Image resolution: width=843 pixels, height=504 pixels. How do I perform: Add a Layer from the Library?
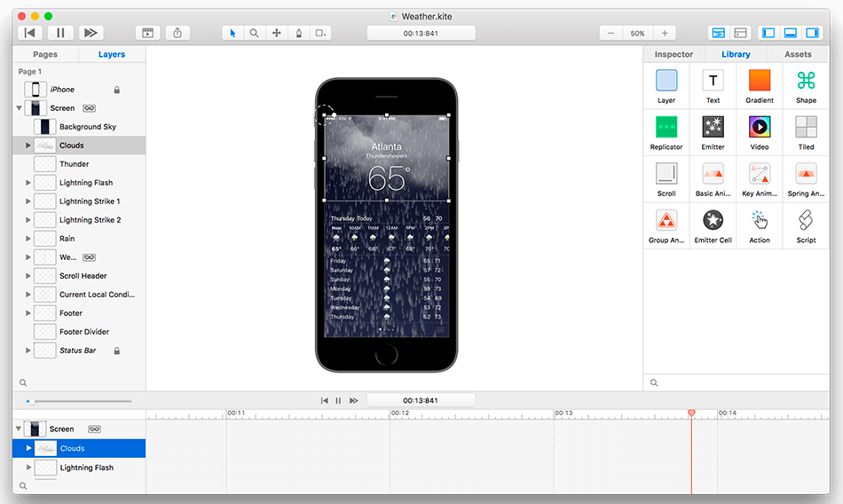coord(666,86)
